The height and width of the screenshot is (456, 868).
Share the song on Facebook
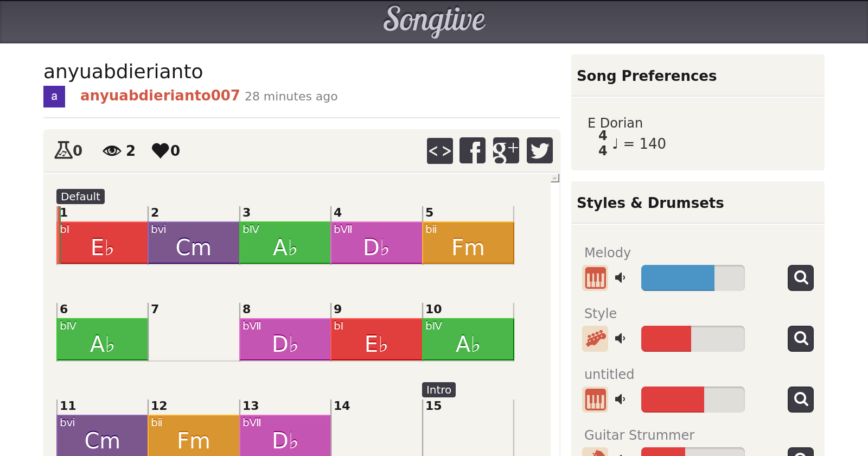[473, 150]
